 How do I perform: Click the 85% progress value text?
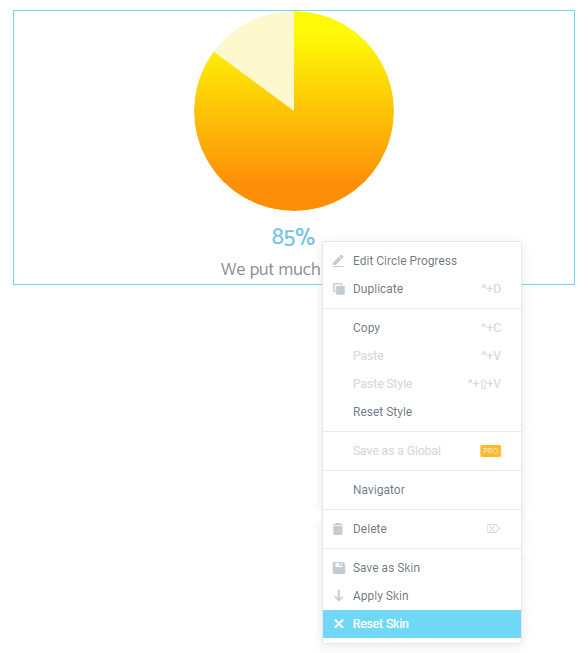[x=293, y=237]
